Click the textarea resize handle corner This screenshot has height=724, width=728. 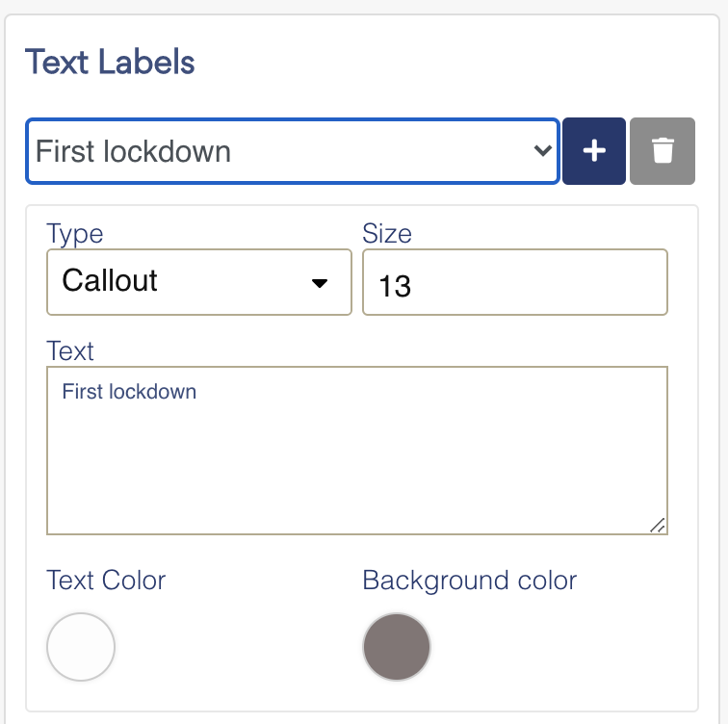pos(658,526)
